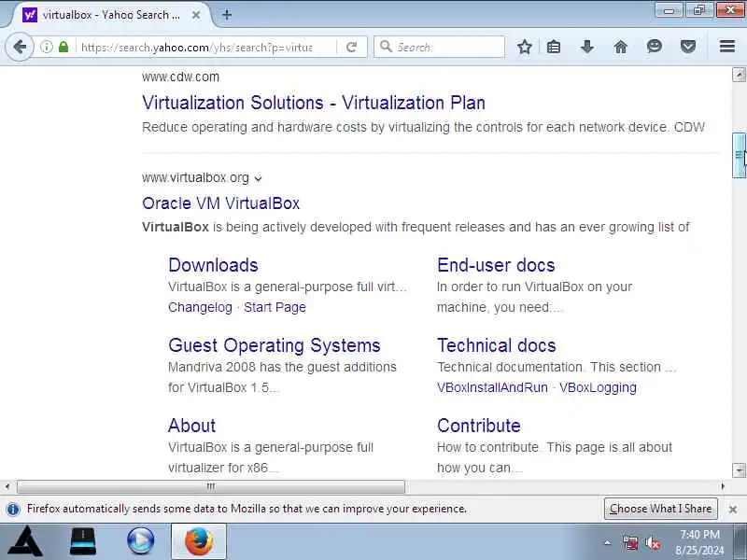Dismiss the Firefox data notification bar
Screen dimensions: 747x560
(733, 509)
